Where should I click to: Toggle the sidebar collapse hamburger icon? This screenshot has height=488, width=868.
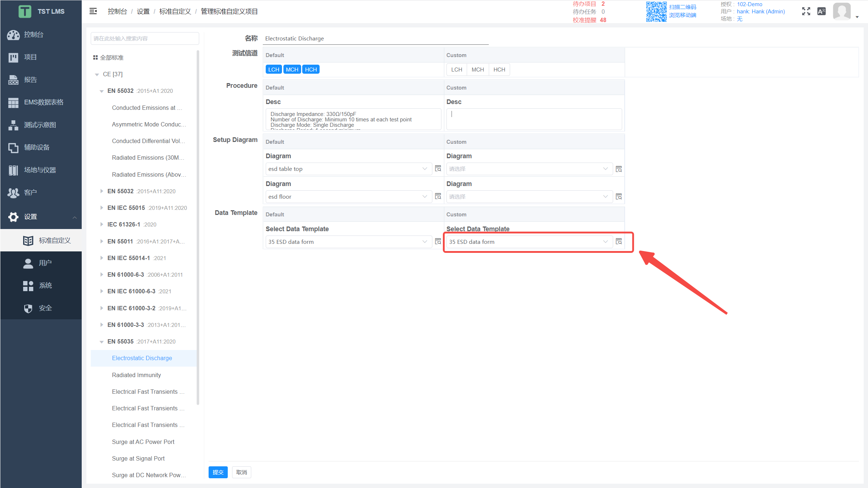(x=93, y=11)
